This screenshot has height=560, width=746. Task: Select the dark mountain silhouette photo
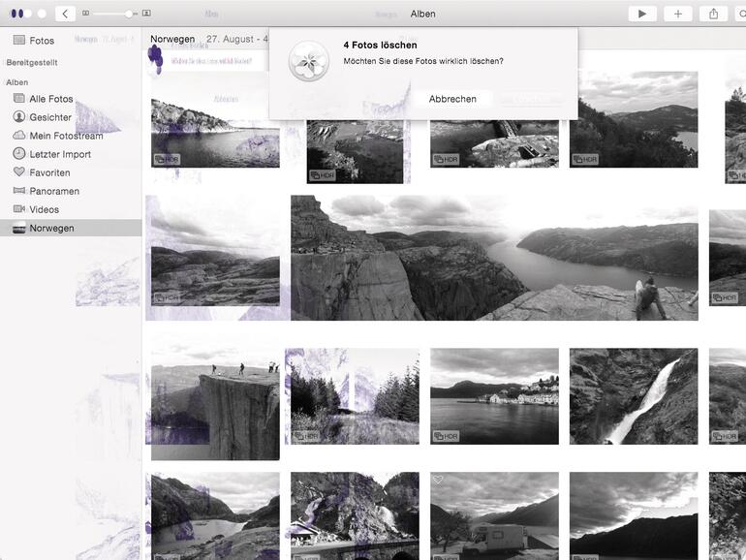point(634,515)
